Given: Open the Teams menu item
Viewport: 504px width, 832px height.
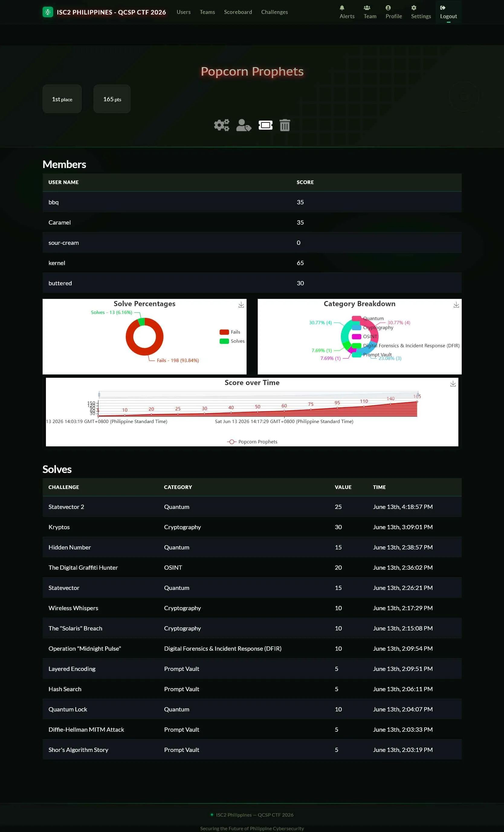Looking at the screenshot, I should click(207, 12).
